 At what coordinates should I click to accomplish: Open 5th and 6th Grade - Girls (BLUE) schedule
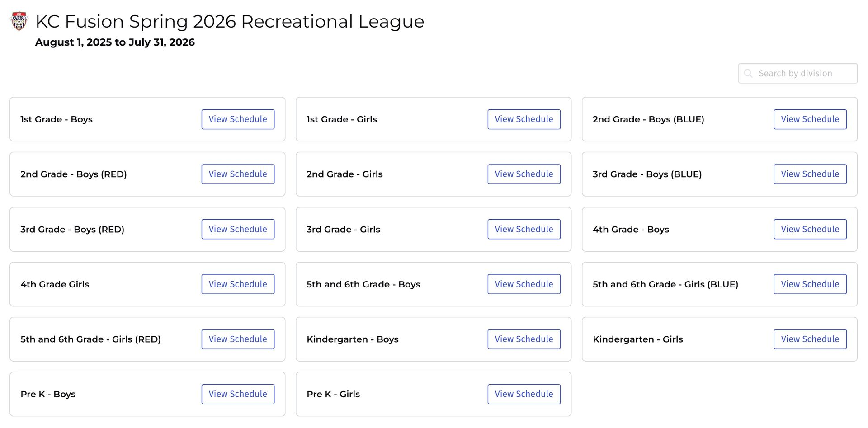point(810,284)
